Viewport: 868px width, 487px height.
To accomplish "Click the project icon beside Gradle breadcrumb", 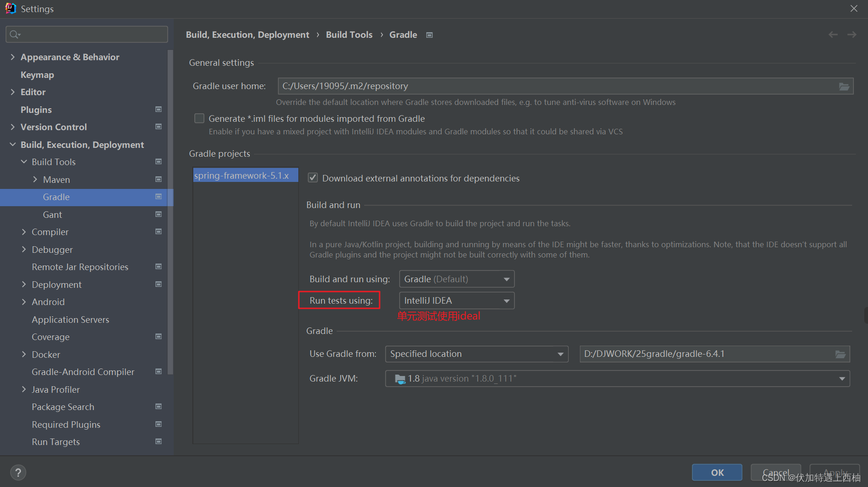I will pos(430,35).
